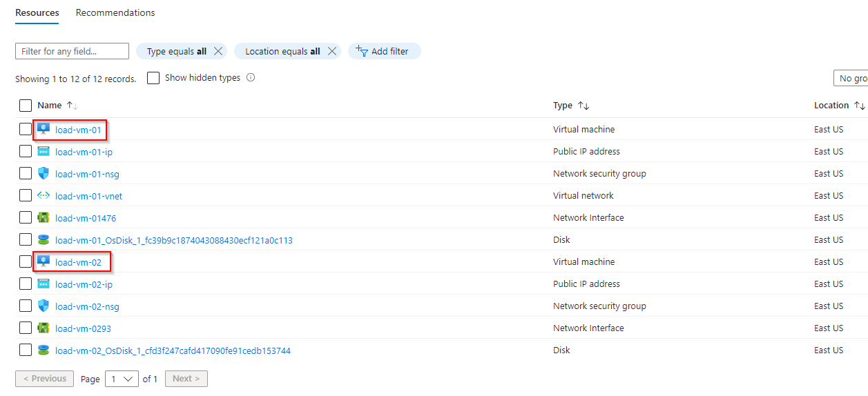Open the load-vm-01476 link
This screenshot has width=868, height=396.
pyautogui.click(x=86, y=218)
